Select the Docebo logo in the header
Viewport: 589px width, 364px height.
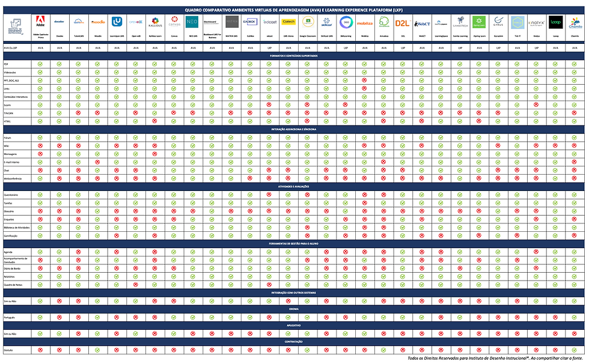(x=60, y=22)
